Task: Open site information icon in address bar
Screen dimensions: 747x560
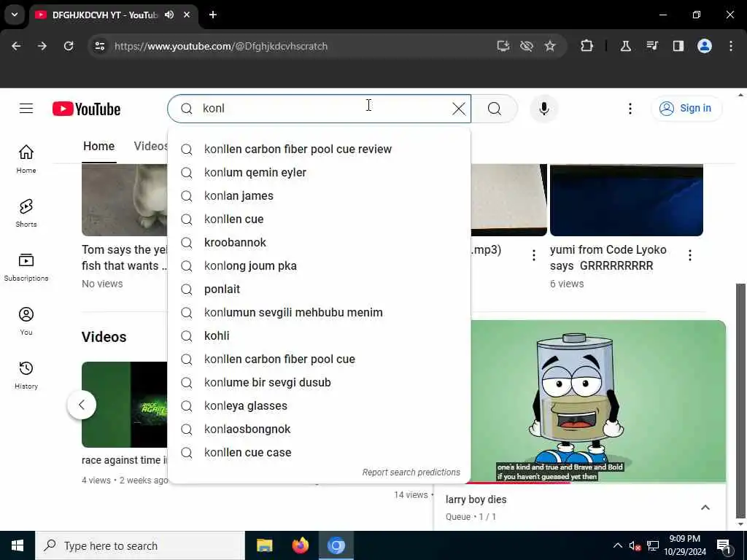Action: [99, 46]
